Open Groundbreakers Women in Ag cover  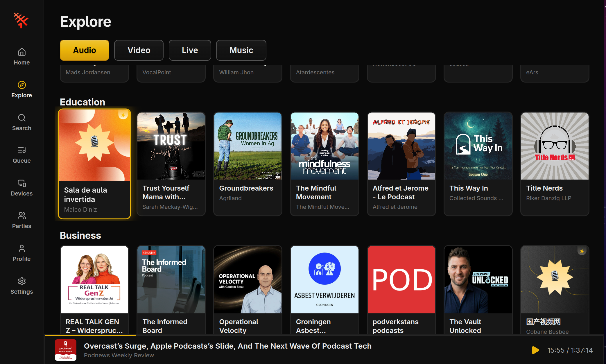[248, 146]
